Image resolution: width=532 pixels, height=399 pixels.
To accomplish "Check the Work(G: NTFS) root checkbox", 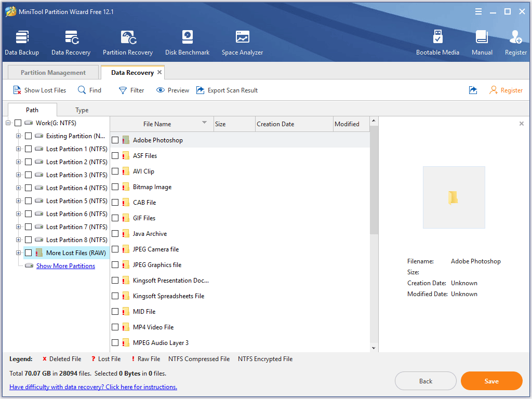I will 18,123.
